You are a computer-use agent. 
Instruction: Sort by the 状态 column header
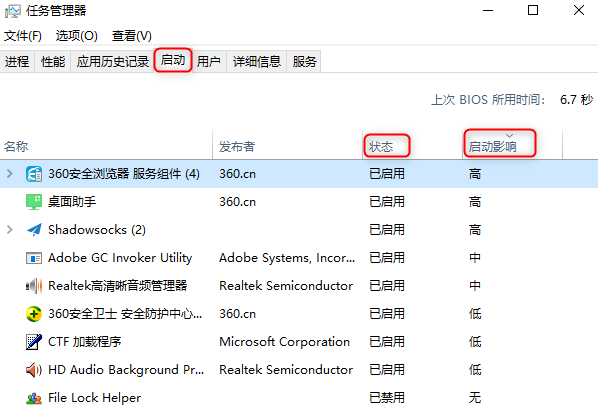[x=412, y=146]
